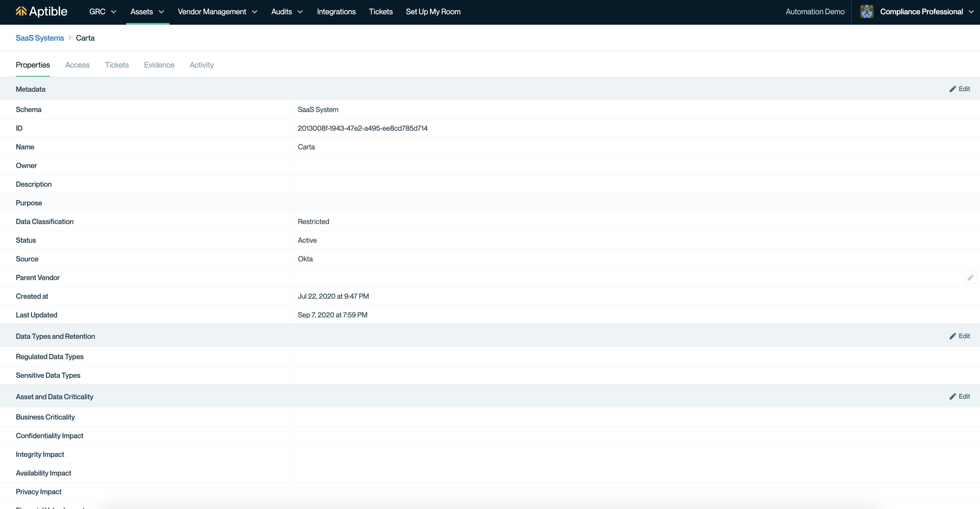Click the Parent Vendor inline edit pencil
Screen dimensions: 980x509
tap(970, 278)
